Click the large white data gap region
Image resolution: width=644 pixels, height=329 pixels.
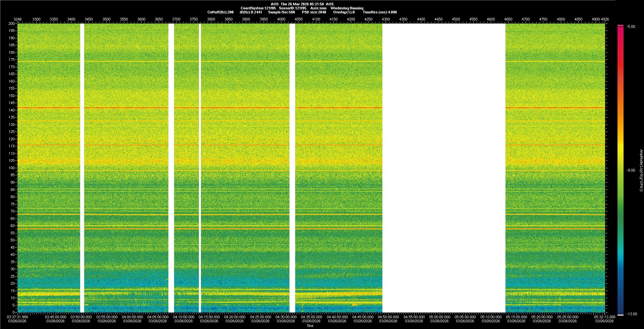pyautogui.click(x=443, y=168)
